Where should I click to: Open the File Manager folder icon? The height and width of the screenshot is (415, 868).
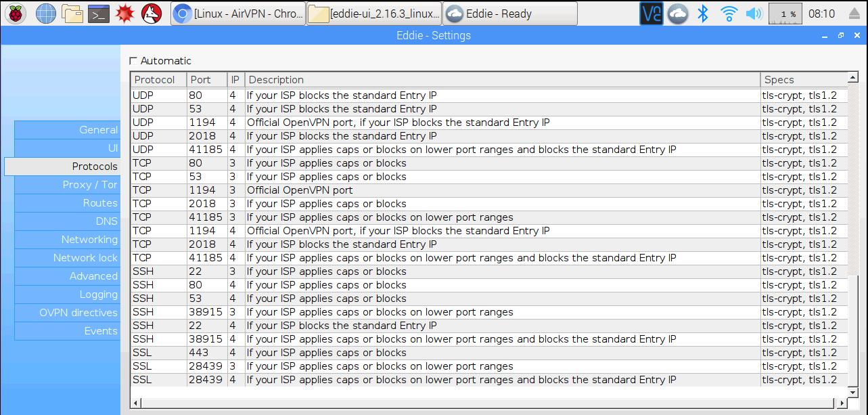click(x=72, y=13)
